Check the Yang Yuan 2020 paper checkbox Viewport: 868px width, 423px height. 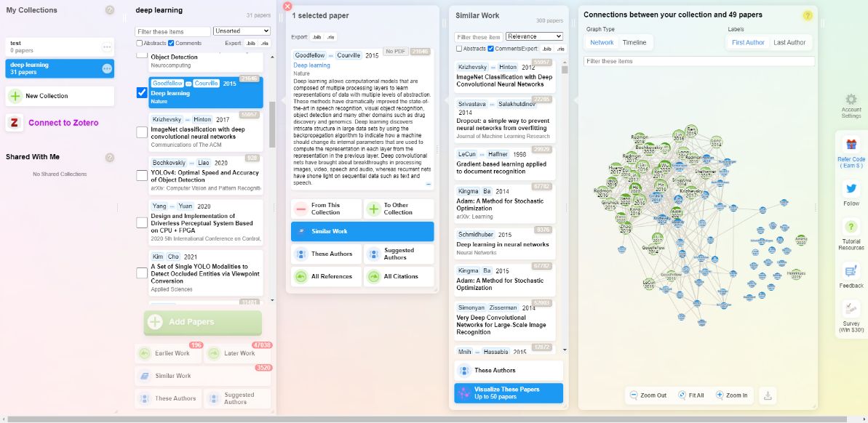(x=142, y=223)
